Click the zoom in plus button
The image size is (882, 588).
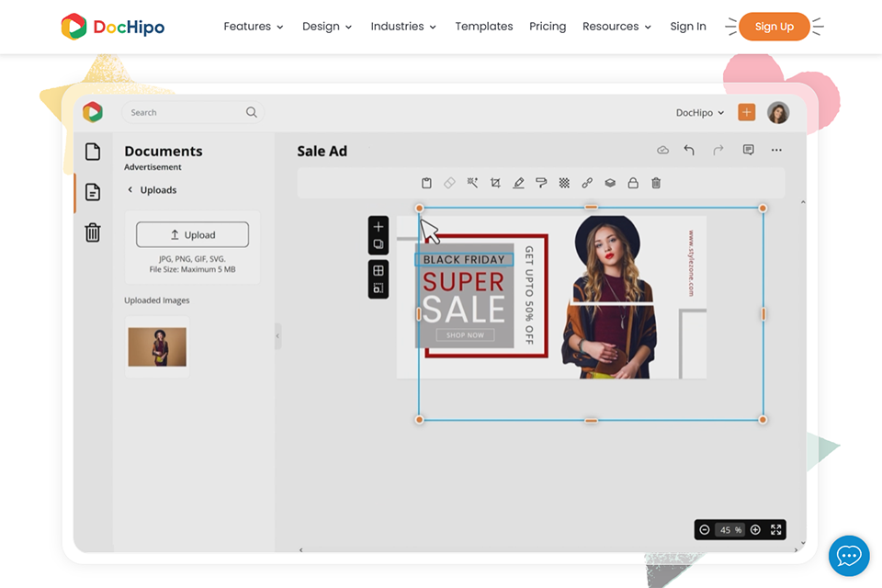(755, 530)
